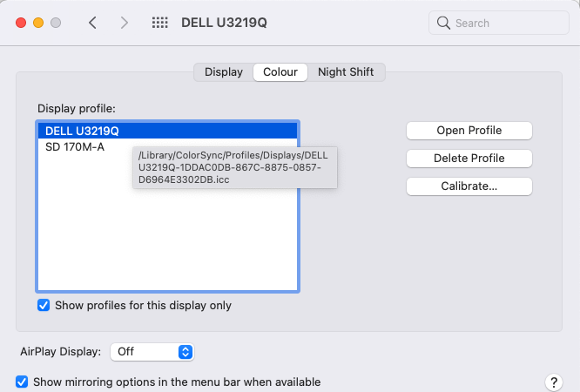Screen dimensions: 580x392
Task: Go back to previous preferences pane
Action: coord(92,23)
